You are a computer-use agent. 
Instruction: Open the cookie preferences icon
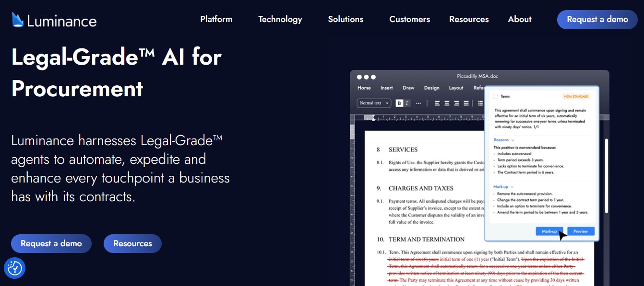(x=14, y=268)
